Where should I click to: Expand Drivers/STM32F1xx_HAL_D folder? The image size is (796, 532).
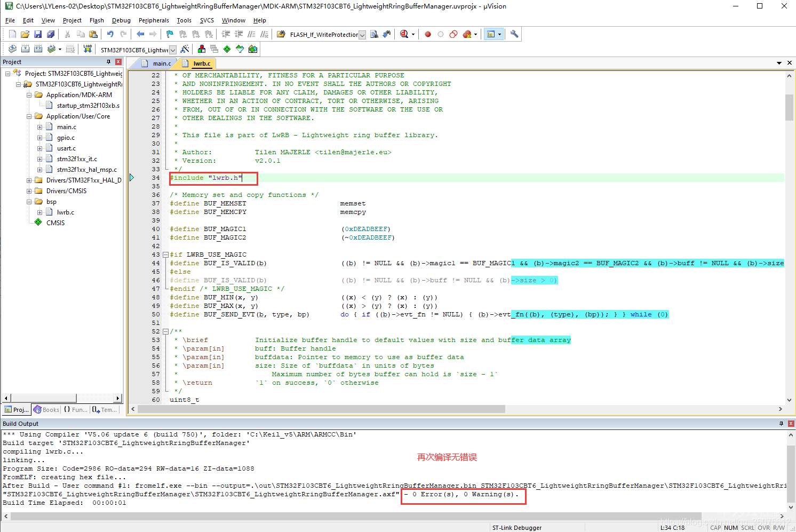coord(29,180)
